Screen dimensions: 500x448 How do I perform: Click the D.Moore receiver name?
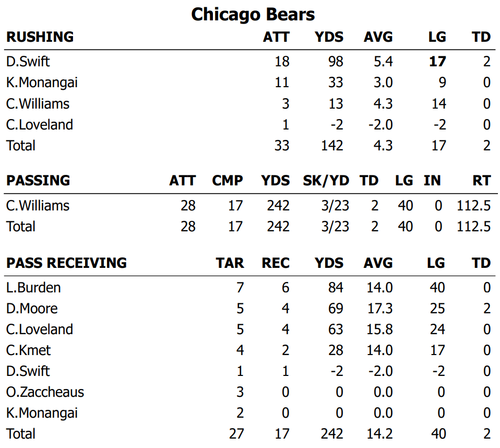tap(32, 309)
